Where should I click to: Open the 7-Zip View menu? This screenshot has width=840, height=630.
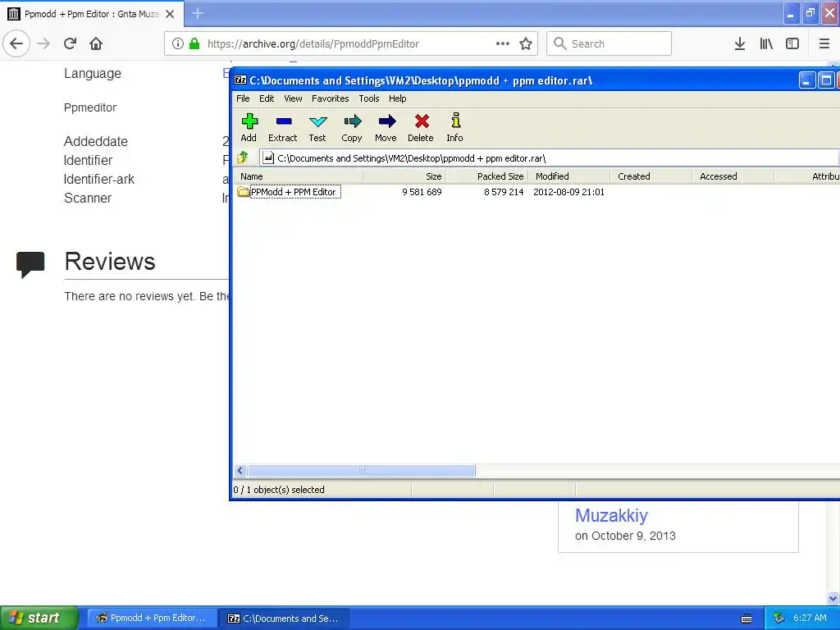click(293, 98)
